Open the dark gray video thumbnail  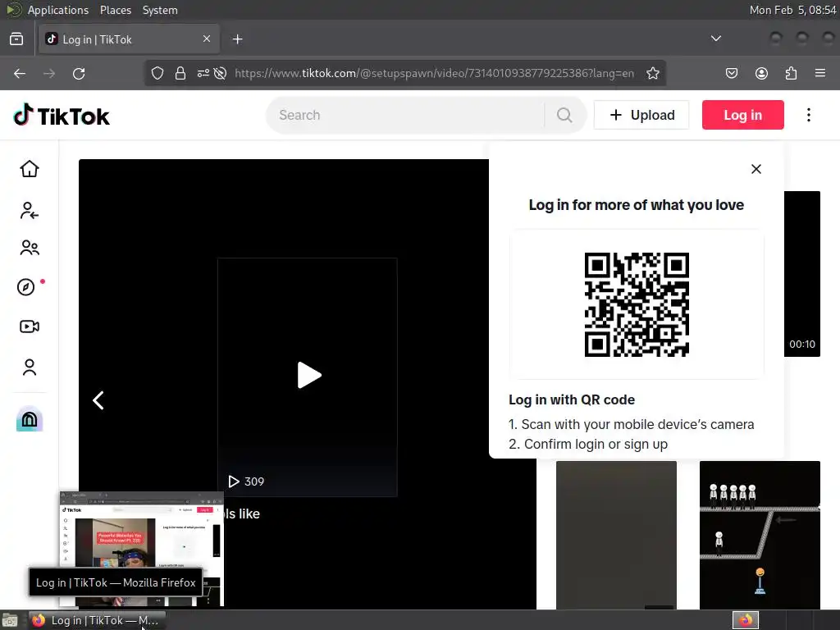point(616,535)
